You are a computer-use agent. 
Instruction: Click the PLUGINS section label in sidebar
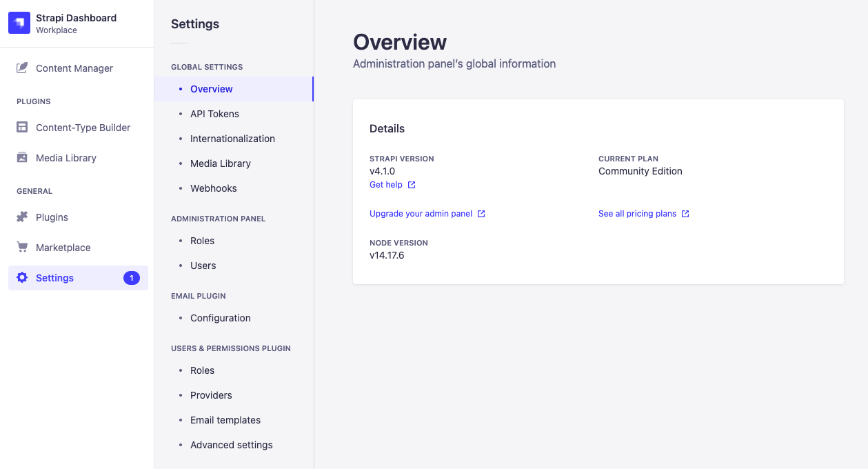coord(34,101)
